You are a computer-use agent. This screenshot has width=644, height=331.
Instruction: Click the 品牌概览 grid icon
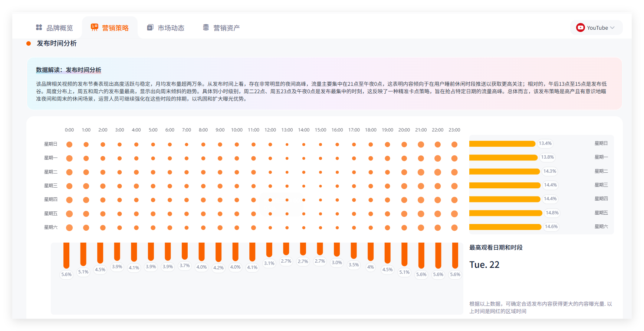[39, 27]
